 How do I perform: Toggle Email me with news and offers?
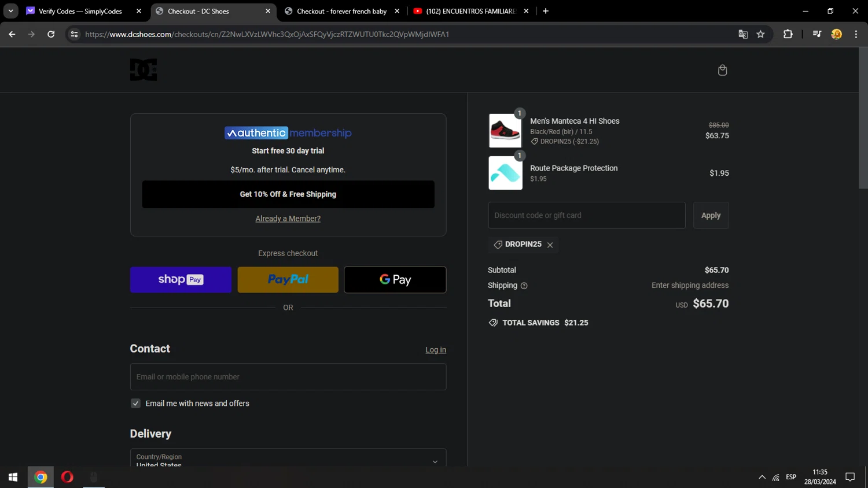click(x=135, y=404)
